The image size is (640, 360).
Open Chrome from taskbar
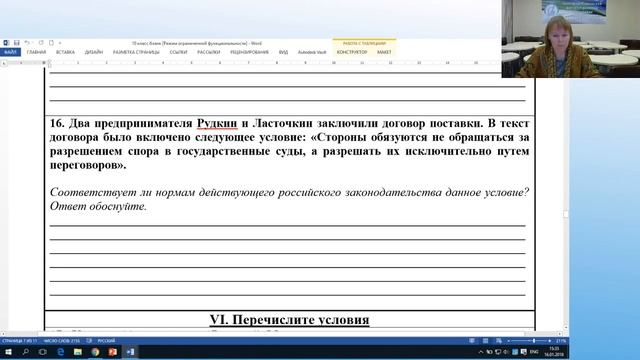(x=96, y=352)
